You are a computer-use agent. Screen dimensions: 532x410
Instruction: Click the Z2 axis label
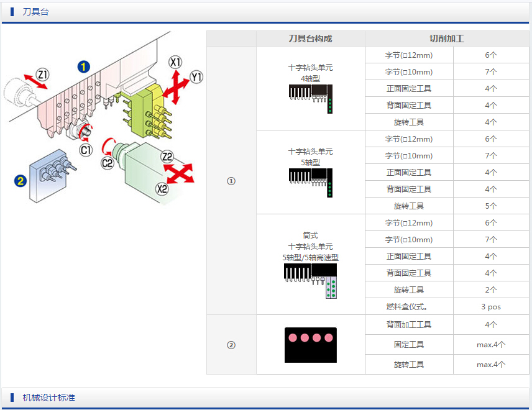click(167, 157)
